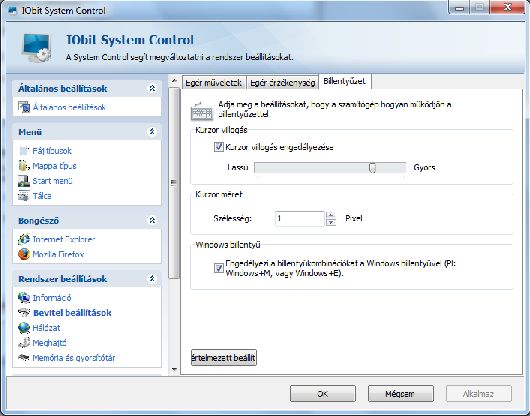530x416 pixels.
Task: Click the Start menü icon
Action: [x=24, y=181]
